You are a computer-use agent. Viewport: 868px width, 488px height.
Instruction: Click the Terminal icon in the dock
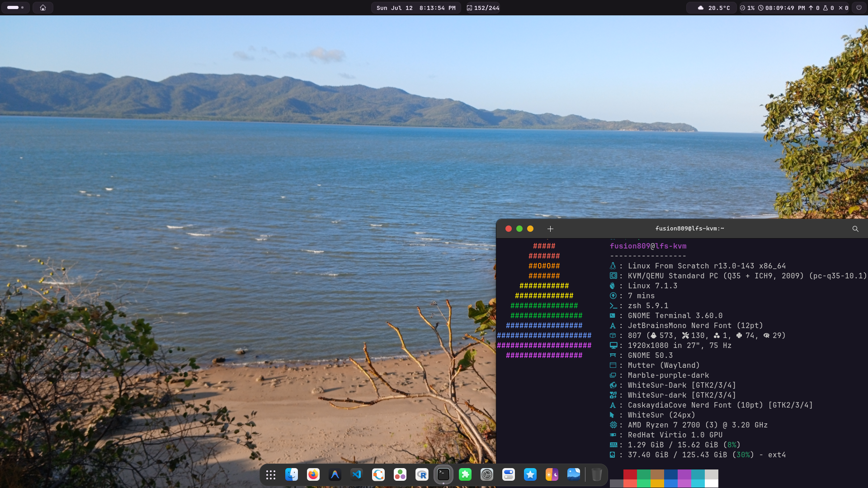point(443,474)
